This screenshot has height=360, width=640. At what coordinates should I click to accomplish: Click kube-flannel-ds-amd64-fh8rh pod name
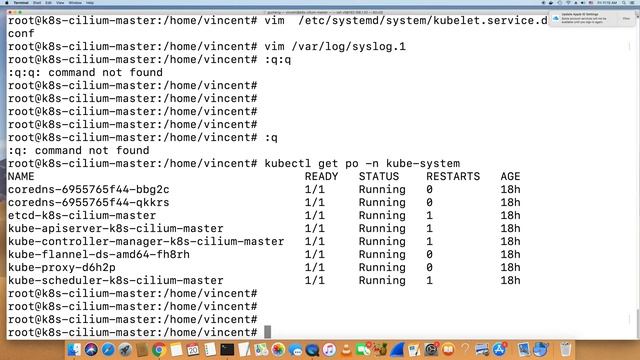tap(99, 254)
